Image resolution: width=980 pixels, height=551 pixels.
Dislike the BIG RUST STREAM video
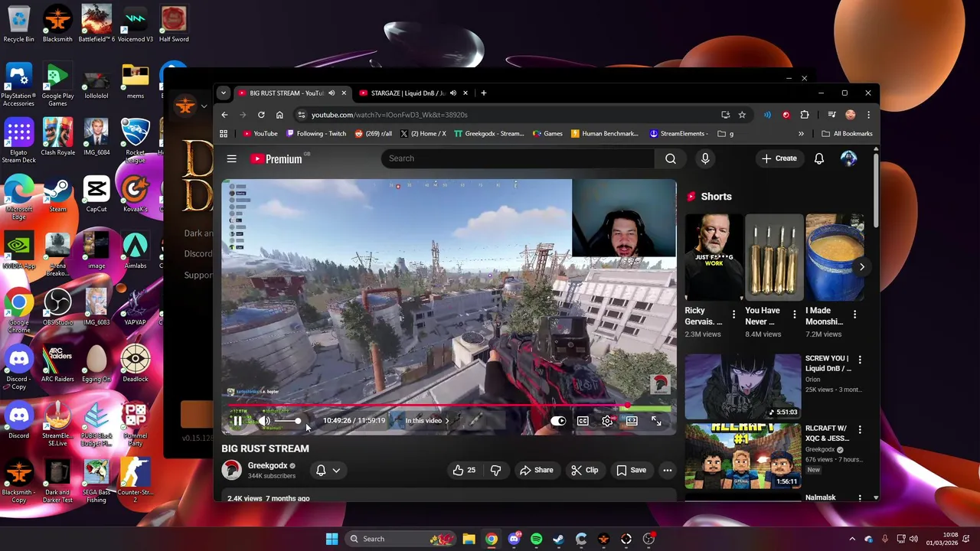point(495,470)
